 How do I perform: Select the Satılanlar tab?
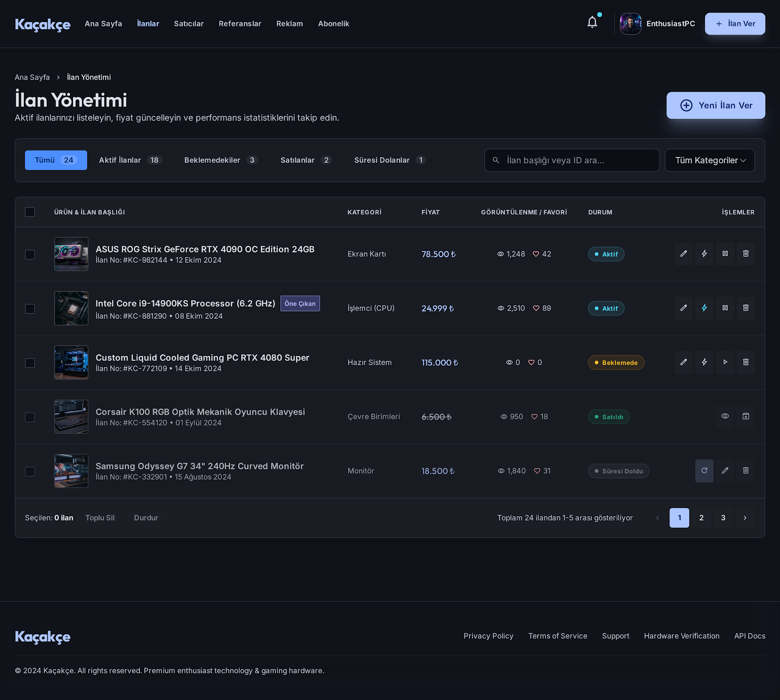coord(306,160)
